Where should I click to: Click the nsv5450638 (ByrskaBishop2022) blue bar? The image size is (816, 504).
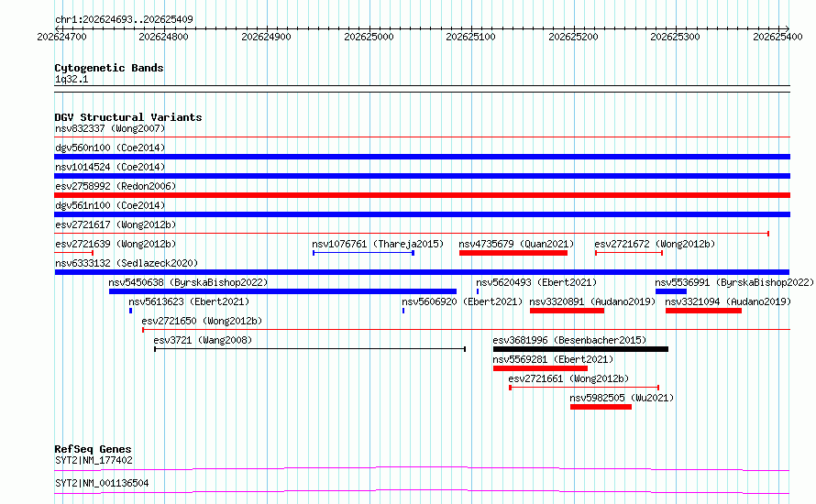pos(282,291)
